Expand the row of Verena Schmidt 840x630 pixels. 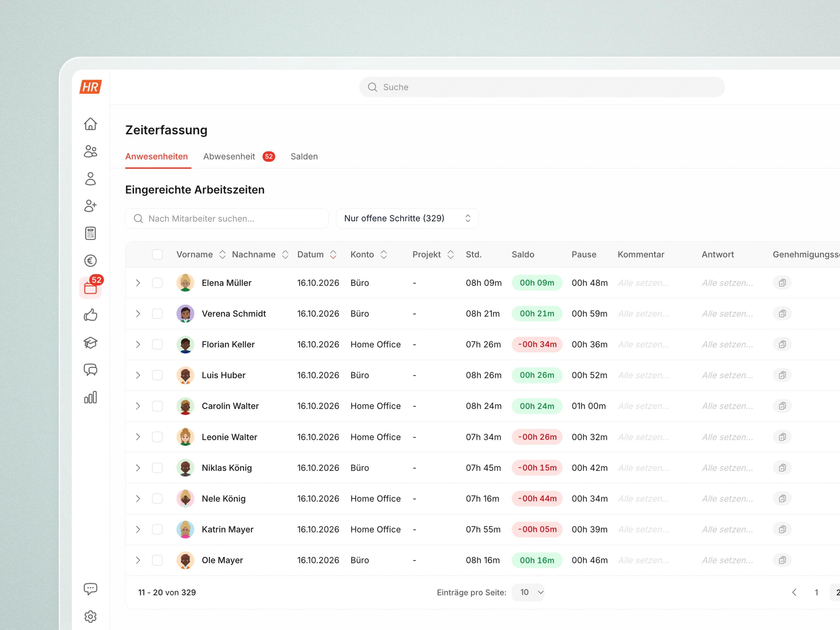coord(138,314)
